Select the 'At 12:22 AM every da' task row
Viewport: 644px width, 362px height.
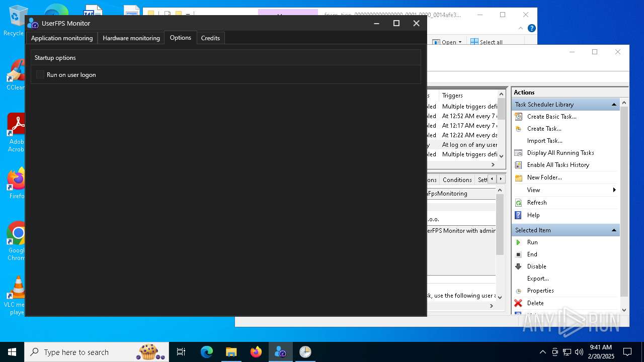coord(463,135)
